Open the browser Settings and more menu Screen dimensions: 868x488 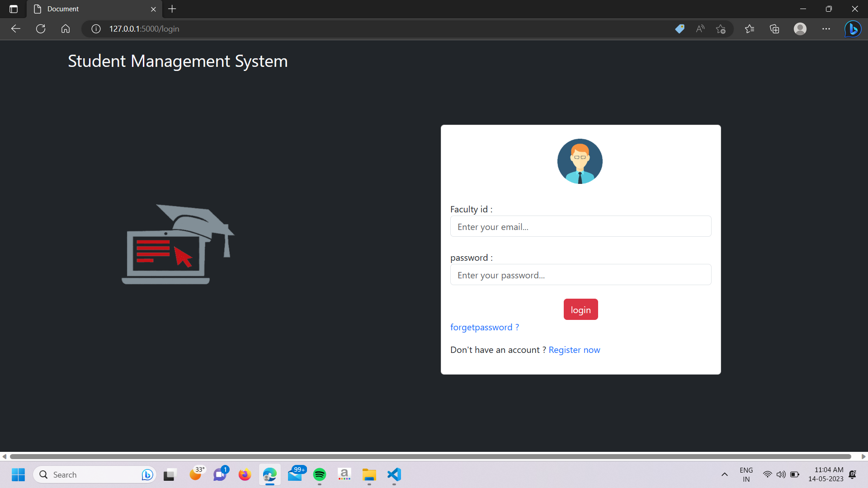(826, 28)
